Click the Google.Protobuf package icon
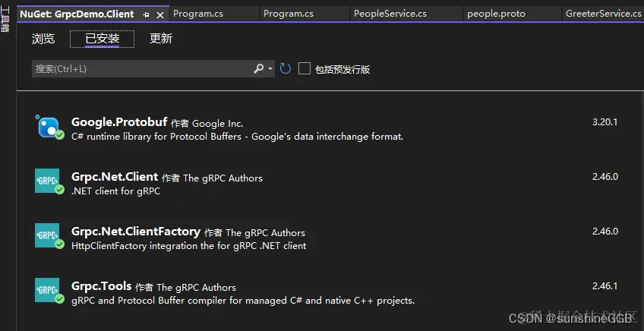The image size is (644, 331). [49, 127]
